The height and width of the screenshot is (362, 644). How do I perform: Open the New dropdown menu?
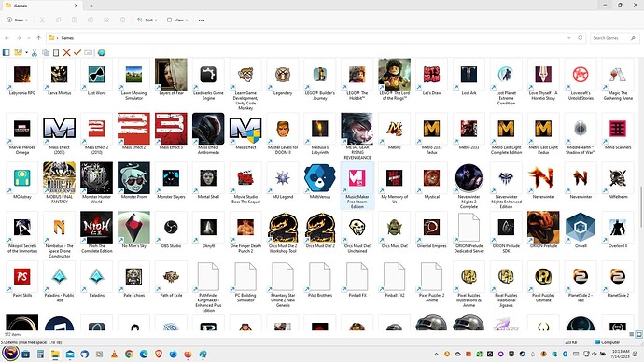[17, 20]
